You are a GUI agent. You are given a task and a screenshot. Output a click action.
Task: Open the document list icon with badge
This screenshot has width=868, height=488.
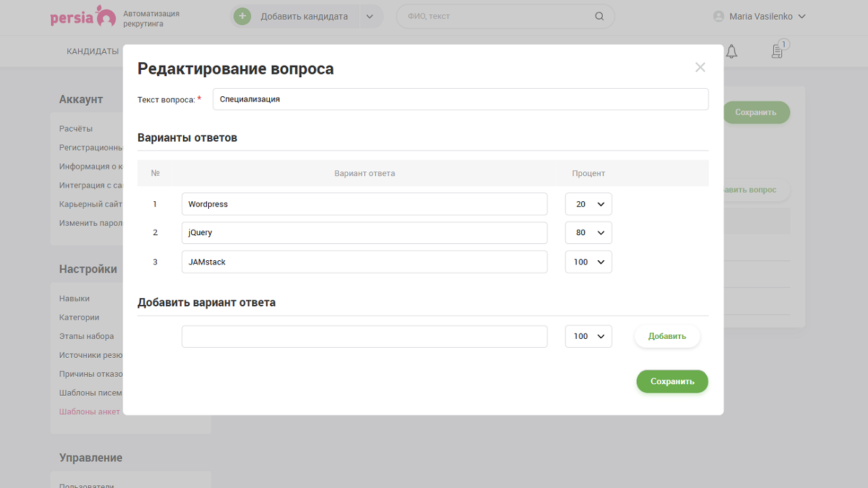click(777, 52)
